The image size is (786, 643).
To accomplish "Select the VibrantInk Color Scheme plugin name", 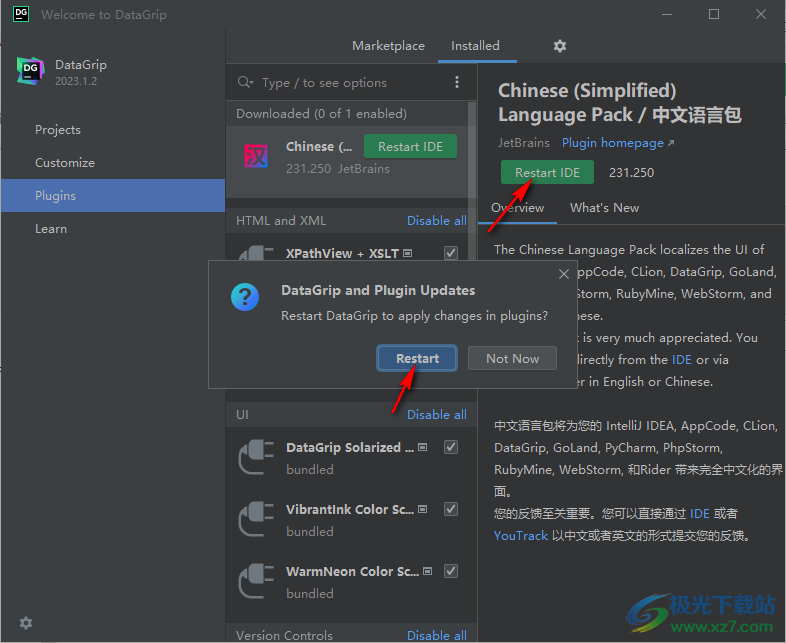I will 350,510.
